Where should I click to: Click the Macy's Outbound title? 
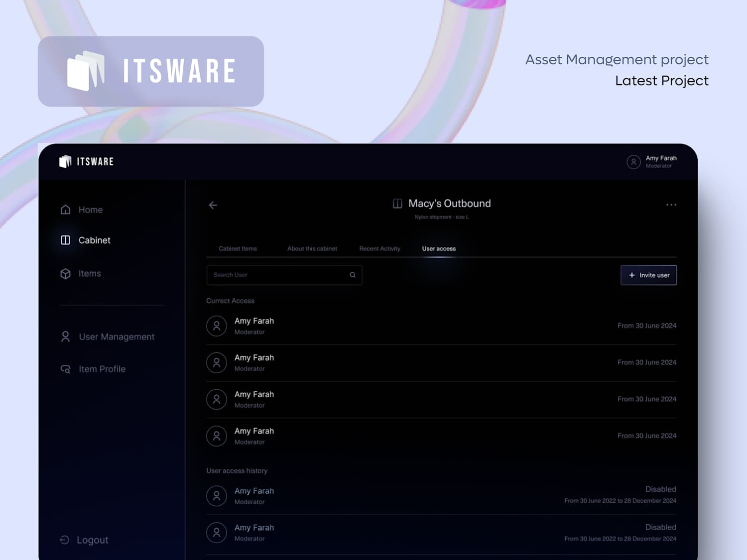(x=450, y=203)
